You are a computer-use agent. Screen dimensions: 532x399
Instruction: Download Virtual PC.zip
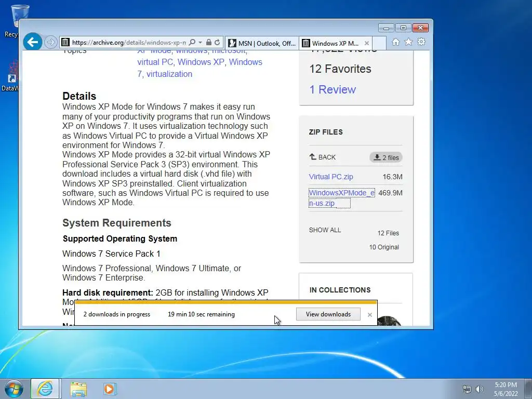pyautogui.click(x=331, y=177)
